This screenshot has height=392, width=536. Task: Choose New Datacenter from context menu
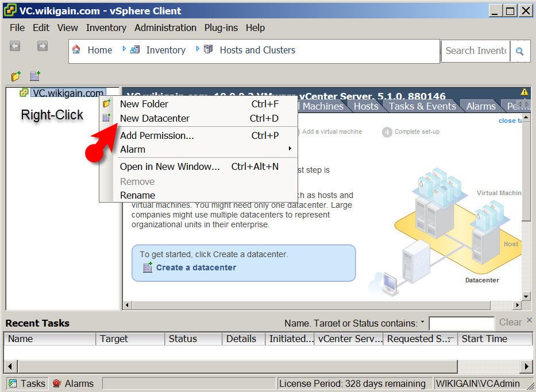(x=155, y=118)
